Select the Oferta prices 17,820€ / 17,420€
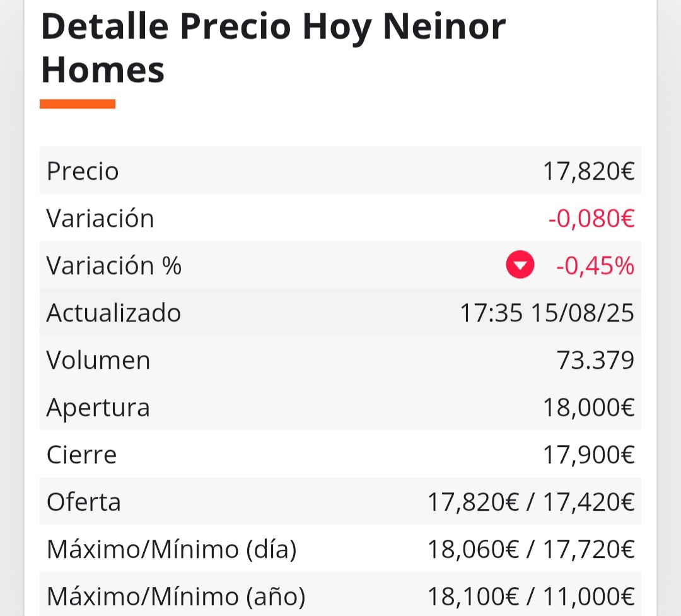 click(531, 502)
